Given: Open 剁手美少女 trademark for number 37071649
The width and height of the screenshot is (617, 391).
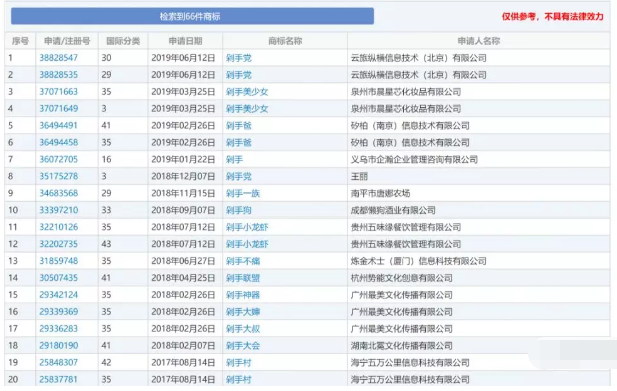Looking at the screenshot, I should coord(247,109).
